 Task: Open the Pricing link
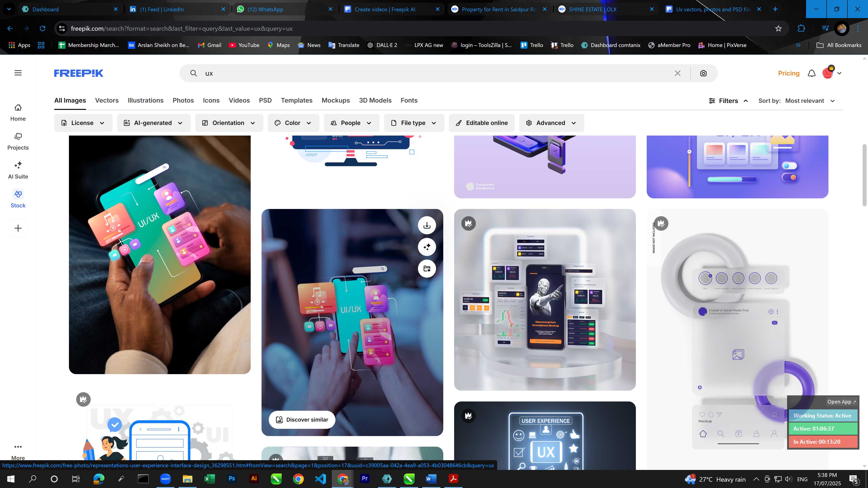coord(788,73)
